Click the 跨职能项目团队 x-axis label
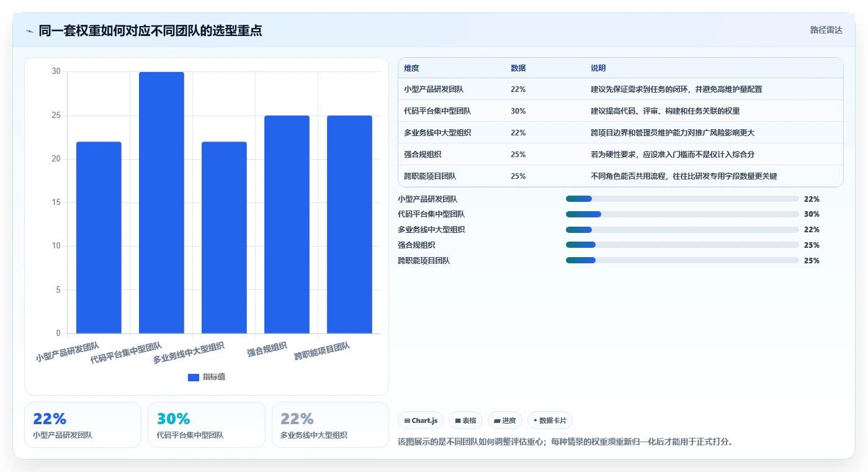The image size is (868, 472). (x=323, y=352)
